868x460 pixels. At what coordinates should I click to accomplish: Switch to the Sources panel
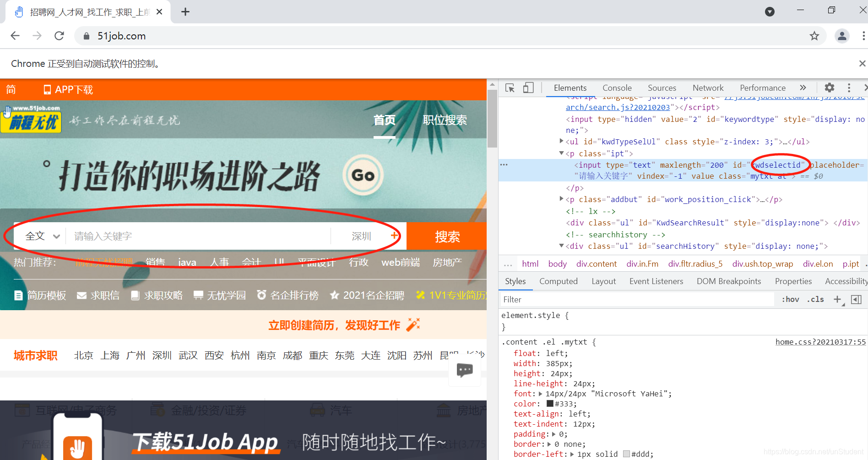tap(662, 88)
